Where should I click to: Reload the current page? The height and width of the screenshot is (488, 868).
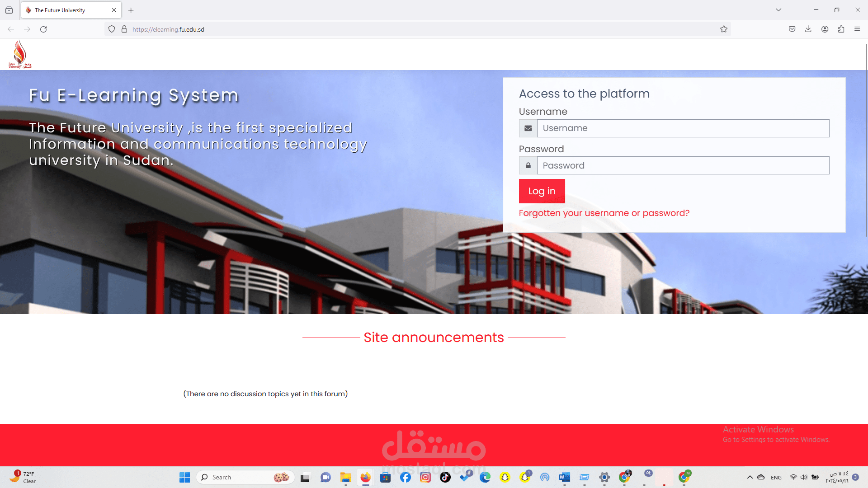pos(44,29)
